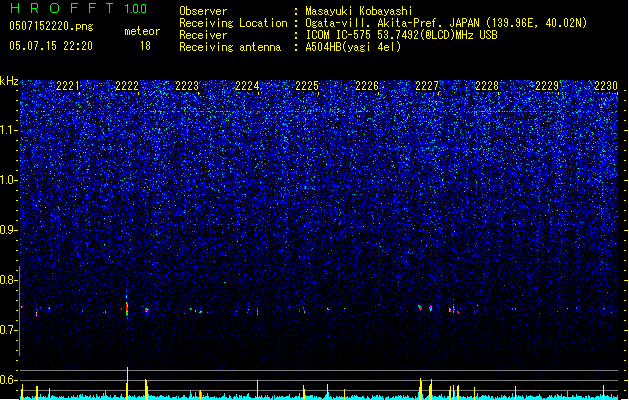
Task: Click the 2224 time marker
Action: [x=247, y=86]
